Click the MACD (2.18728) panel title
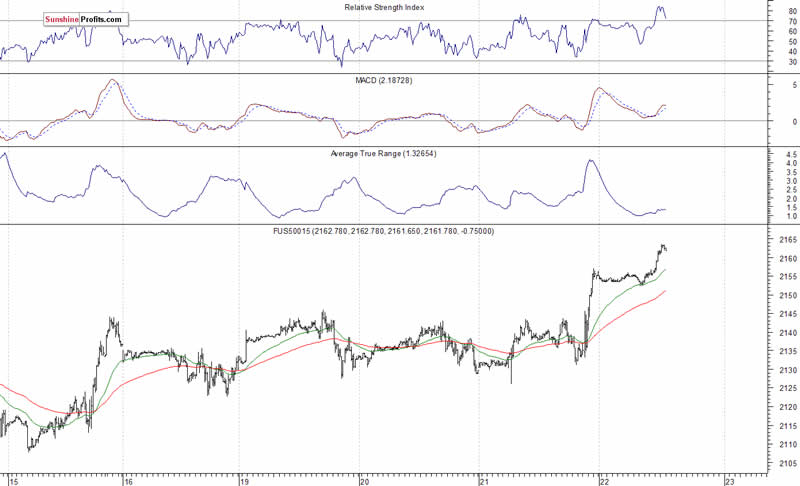The height and width of the screenshot is (486, 800). pyautogui.click(x=386, y=80)
